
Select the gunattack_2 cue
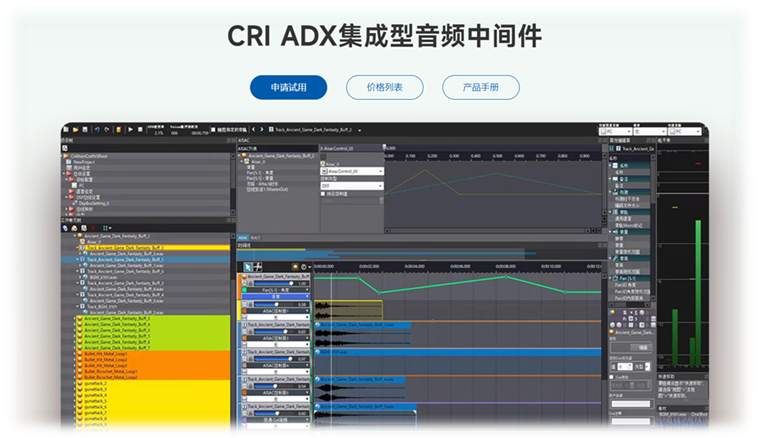(x=95, y=383)
